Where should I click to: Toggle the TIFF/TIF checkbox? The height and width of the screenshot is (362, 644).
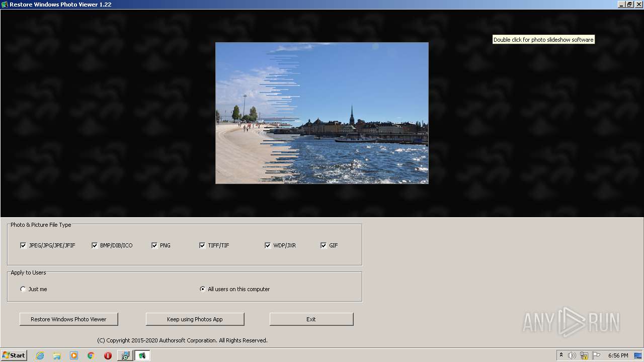202,245
